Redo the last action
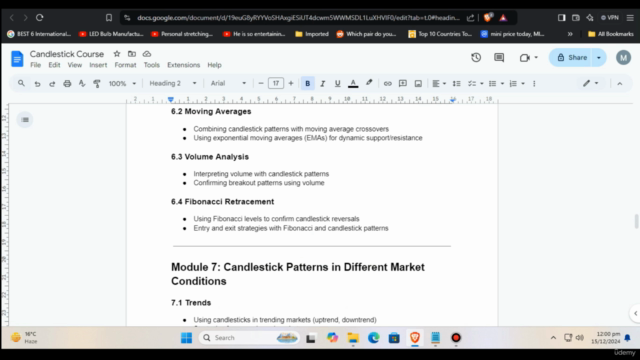 [52, 84]
